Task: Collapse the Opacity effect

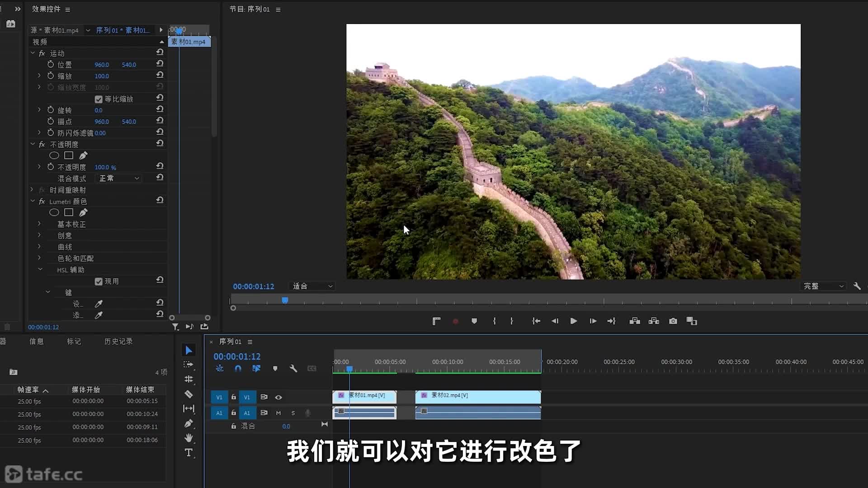Action: tap(33, 144)
